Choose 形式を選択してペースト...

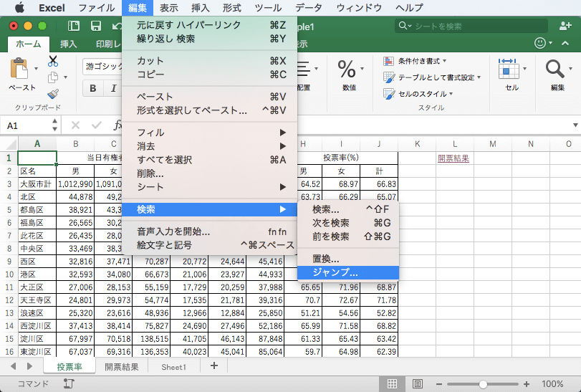(x=209, y=110)
